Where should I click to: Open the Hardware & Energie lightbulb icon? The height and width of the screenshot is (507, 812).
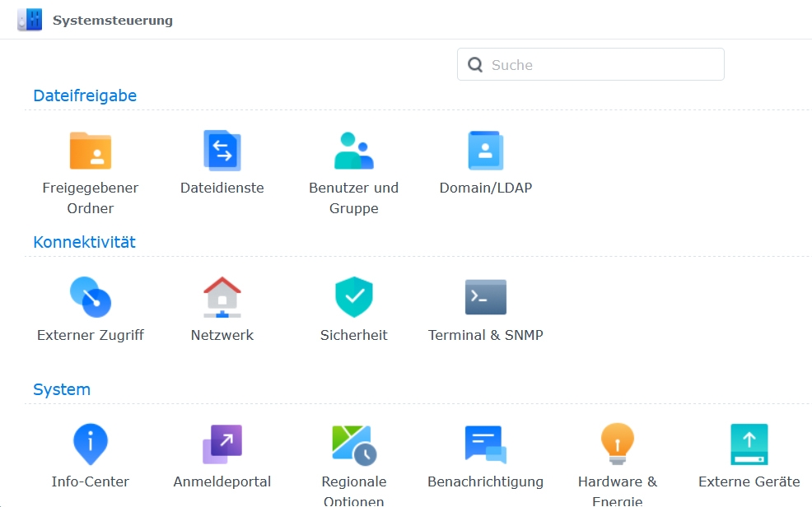click(x=618, y=444)
